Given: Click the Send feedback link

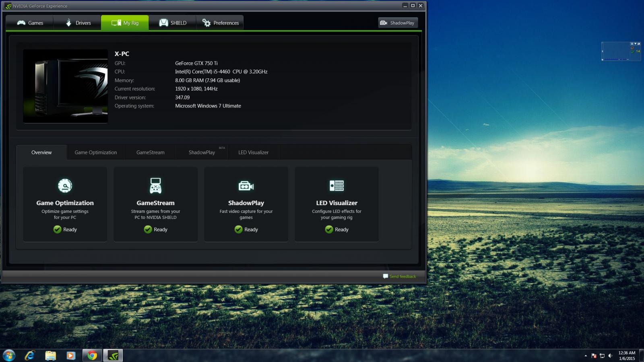Looking at the screenshot, I should [x=402, y=276].
